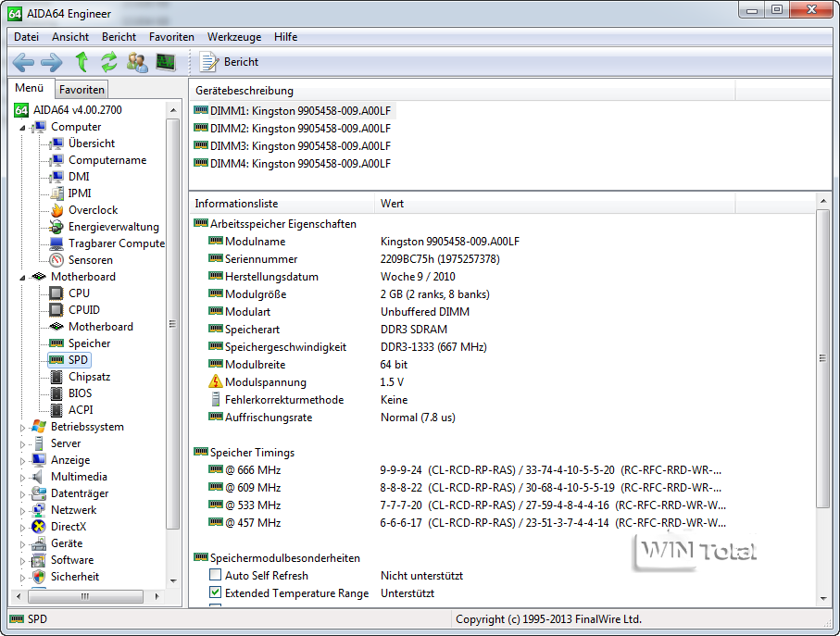Click the Bericht report toolbar button
This screenshot has height=636, width=840.
[229, 62]
